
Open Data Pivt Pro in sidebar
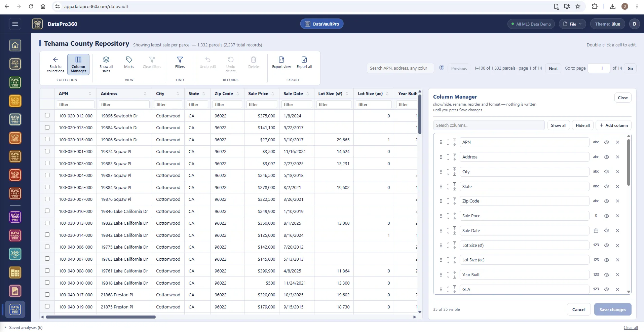pyautogui.click(x=15, y=119)
